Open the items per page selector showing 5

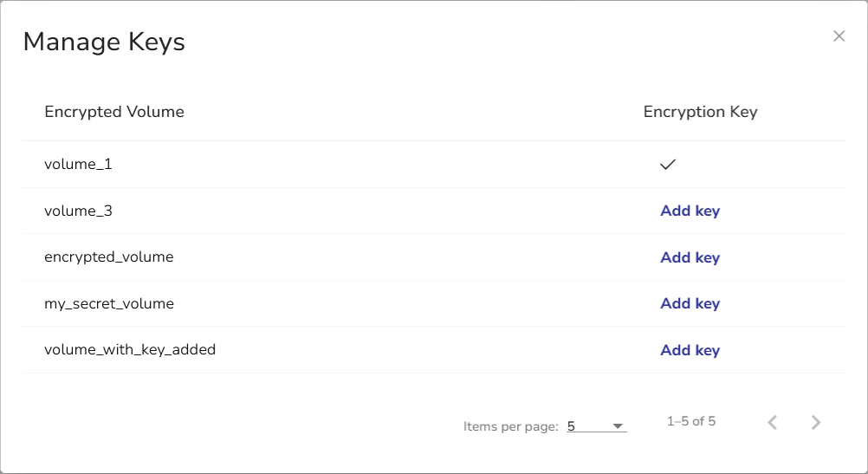coord(596,426)
